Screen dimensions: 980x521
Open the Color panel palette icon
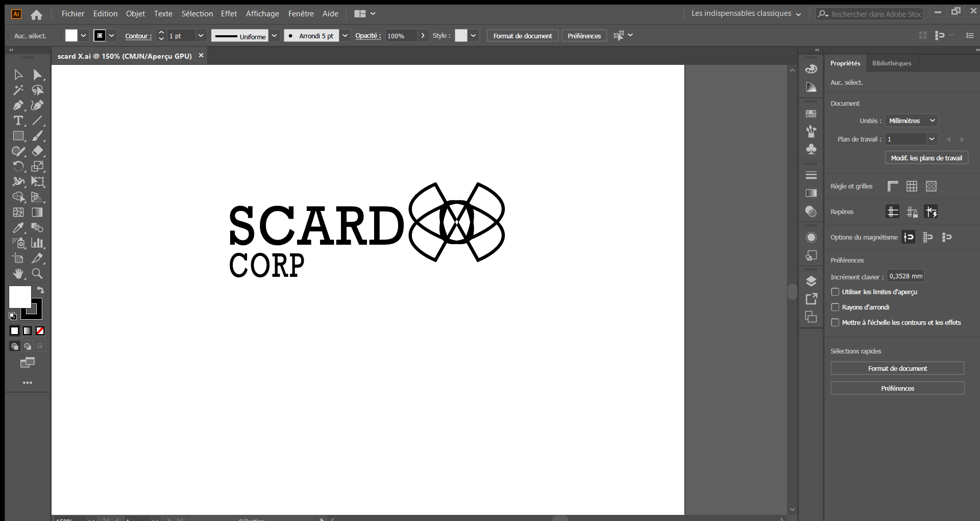811,69
